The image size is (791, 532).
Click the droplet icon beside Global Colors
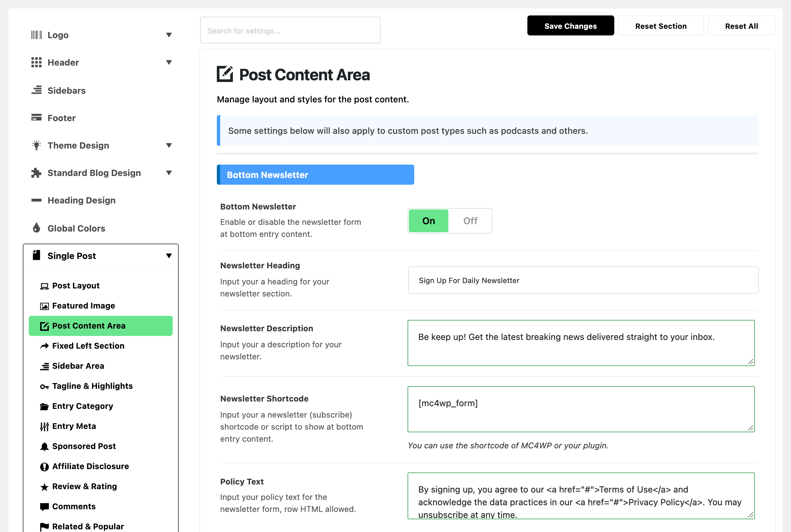pyautogui.click(x=36, y=228)
